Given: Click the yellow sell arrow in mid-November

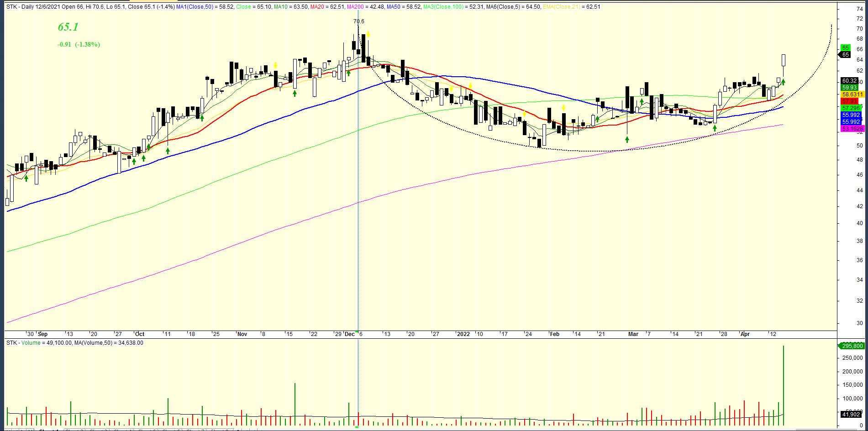Looking at the screenshot, I should [x=275, y=65].
